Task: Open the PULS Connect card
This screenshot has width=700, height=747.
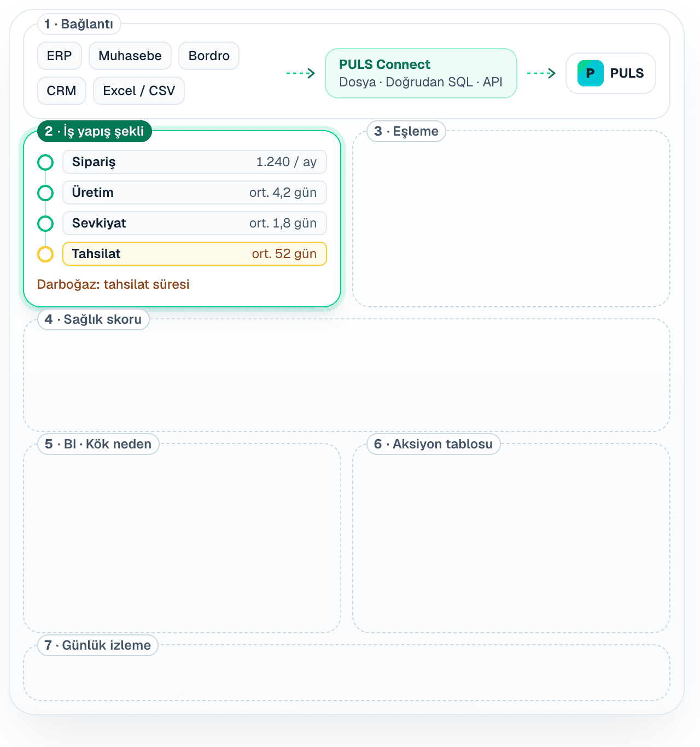Action: (x=421, y=73)
